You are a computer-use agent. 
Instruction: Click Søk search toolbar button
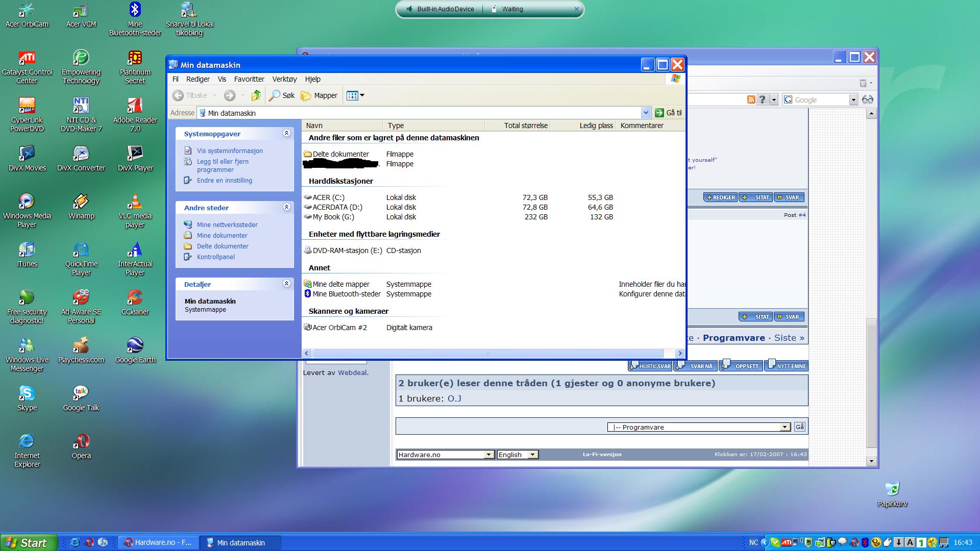click(x=282, y=95)
